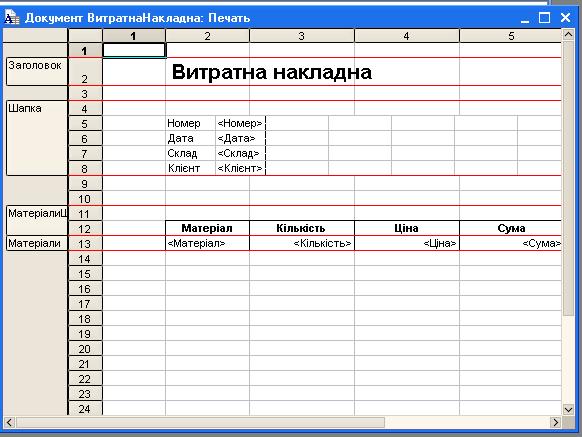Close the Документ ВитратнаНакладна window
The height and width of the screenshot is (437, 582).
(x=565, y=17)
